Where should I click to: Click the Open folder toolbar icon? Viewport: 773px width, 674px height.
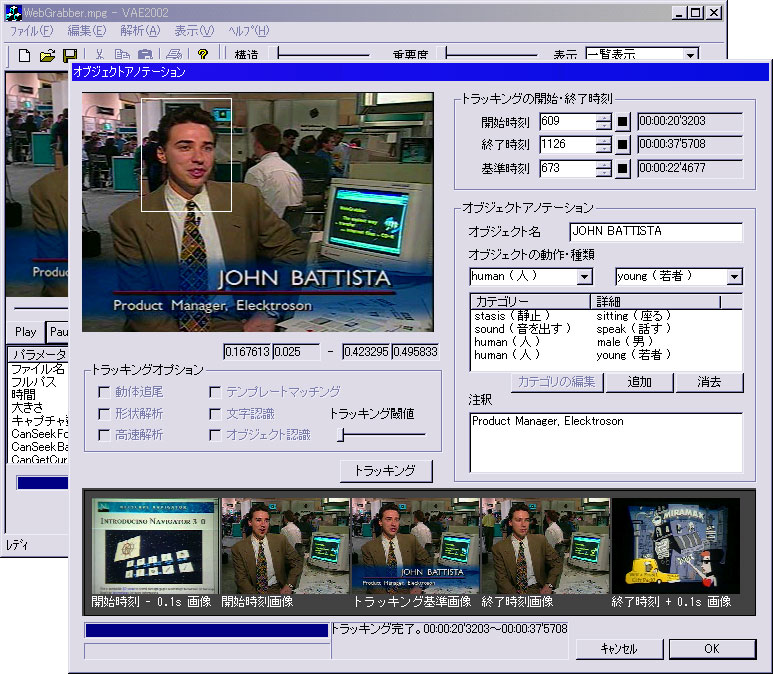pyautogui.click(x=47, y=55)
